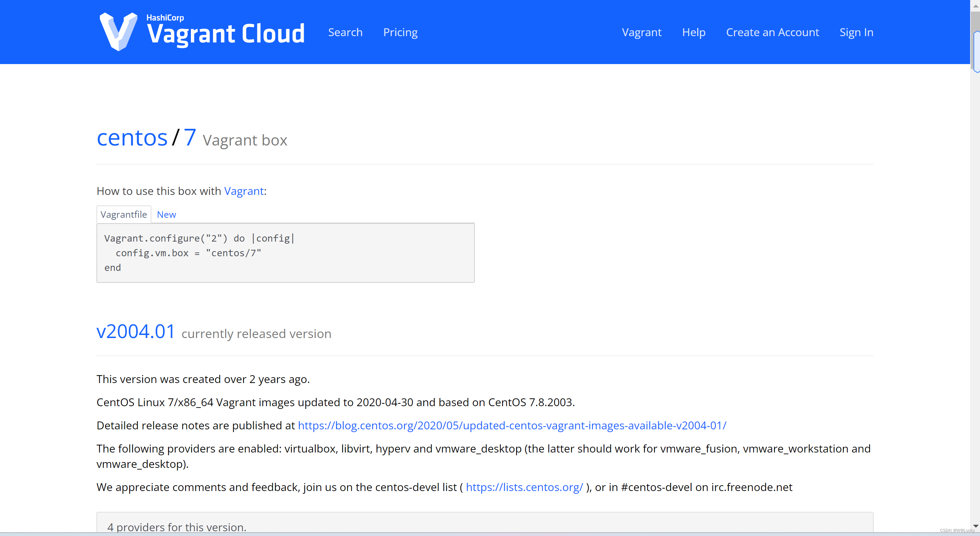The width and height of the screenshot is (980, 536).
Task: Open version v2004.01 link
Action: pyautogui.click(x=136, y=331)
